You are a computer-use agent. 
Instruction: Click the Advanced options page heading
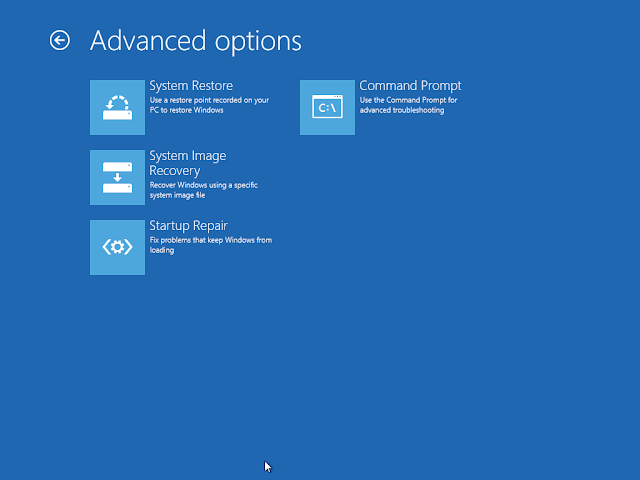(x=196, y=41)
